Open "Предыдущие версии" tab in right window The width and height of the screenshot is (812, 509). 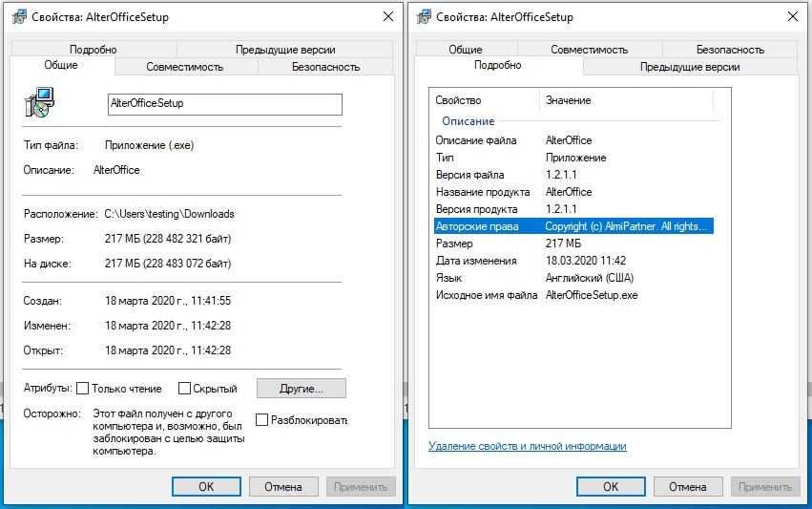tap(690, 67)
